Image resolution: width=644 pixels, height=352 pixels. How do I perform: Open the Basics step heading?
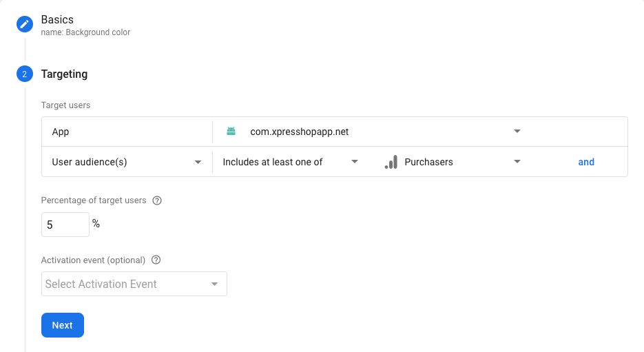[x=57, y=19]
